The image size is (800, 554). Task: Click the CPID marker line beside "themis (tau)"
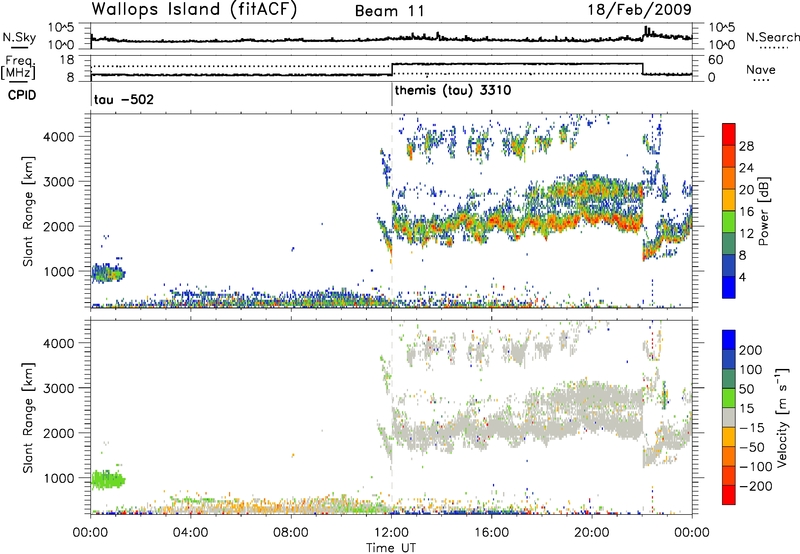[x=392, y=95]
